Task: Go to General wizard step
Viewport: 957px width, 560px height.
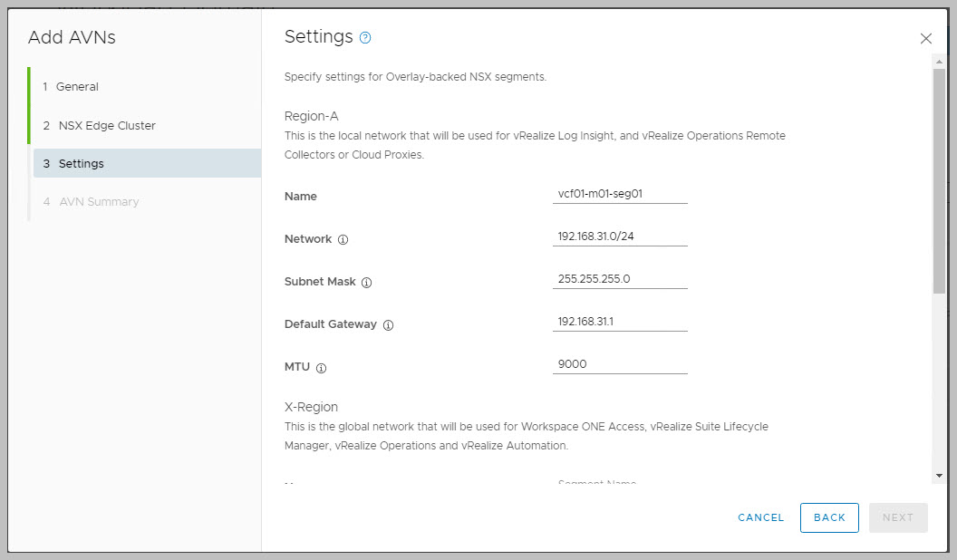Action: coord(77,87)
